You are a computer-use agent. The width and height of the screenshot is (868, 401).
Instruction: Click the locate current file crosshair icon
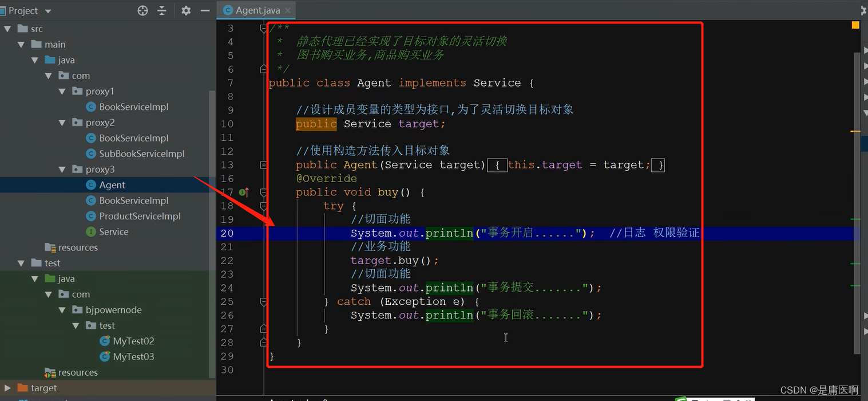click(x=143, y=10)
